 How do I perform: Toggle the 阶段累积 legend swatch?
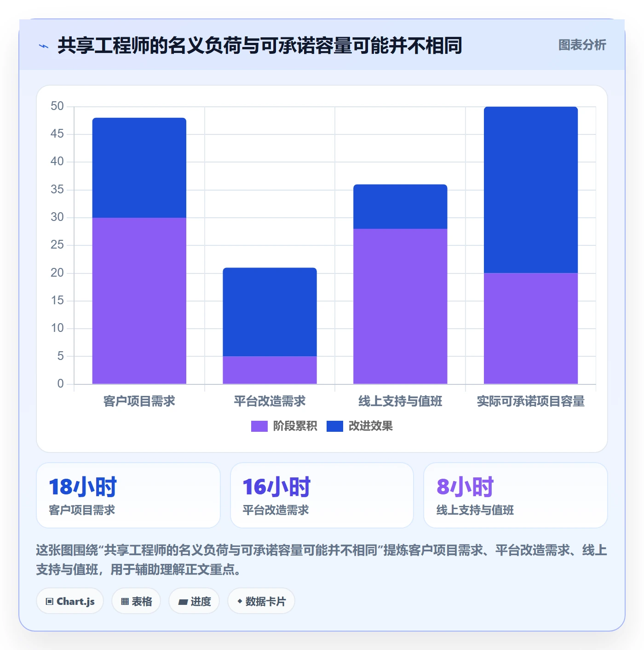(x=259, y=426)
